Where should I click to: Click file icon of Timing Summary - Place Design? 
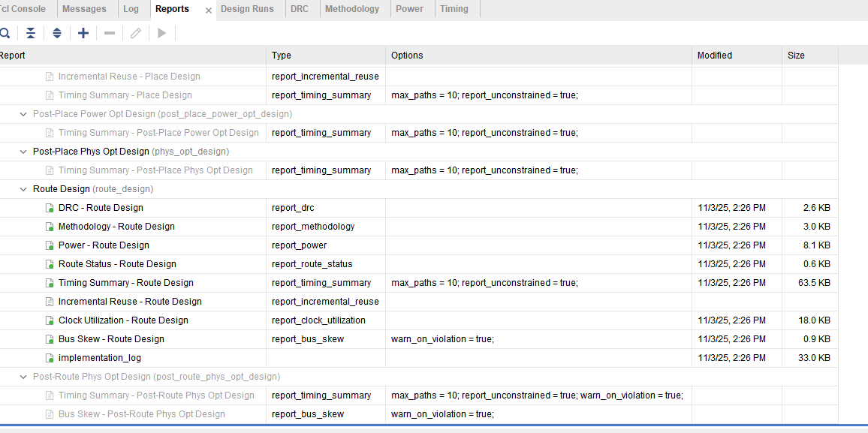50,95
